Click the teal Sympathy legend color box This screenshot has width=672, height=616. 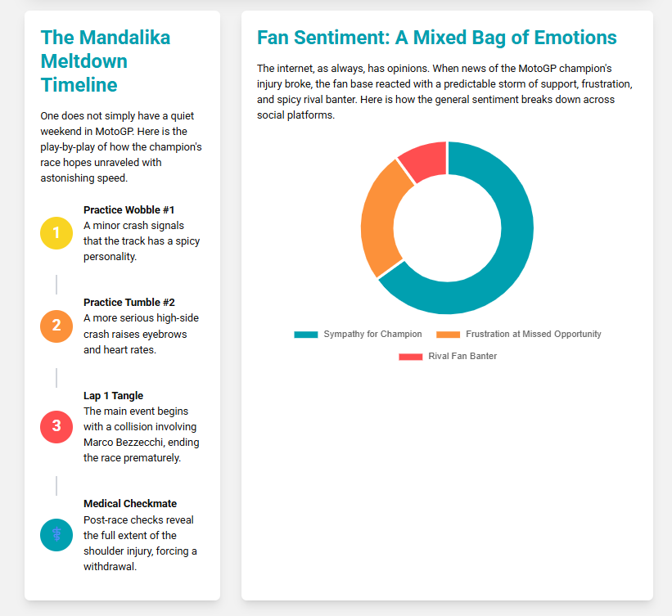[x=305, y=334]
